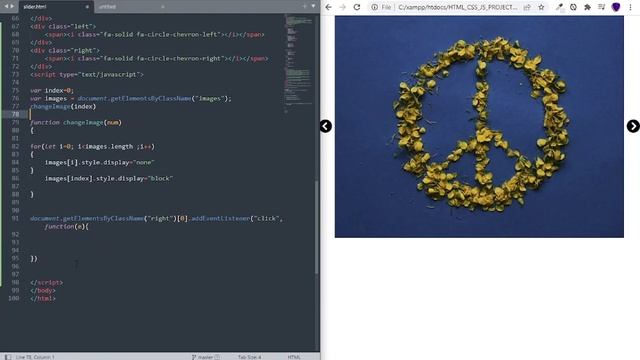640x360 pixels.
Task: Reload the slider page in browser
Action: pos(357,7)
